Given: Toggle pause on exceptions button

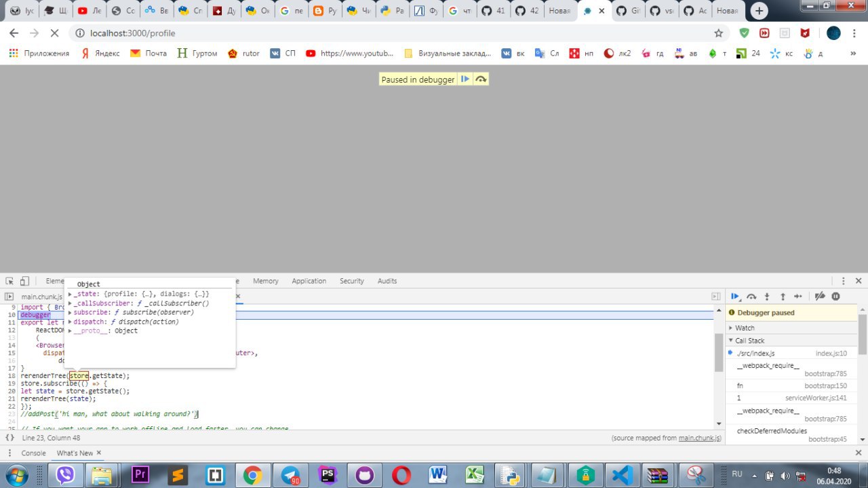Looking at the screenshot, I should point(835,297).
